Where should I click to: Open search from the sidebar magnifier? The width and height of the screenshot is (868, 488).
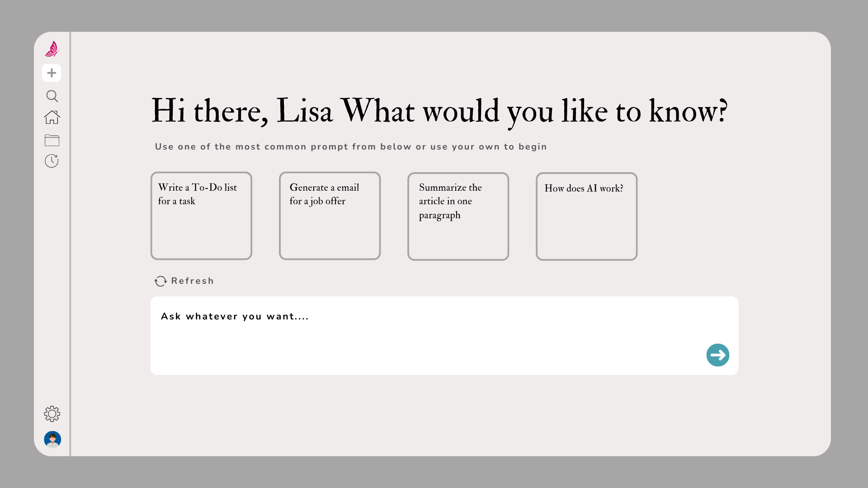(52, 96)
